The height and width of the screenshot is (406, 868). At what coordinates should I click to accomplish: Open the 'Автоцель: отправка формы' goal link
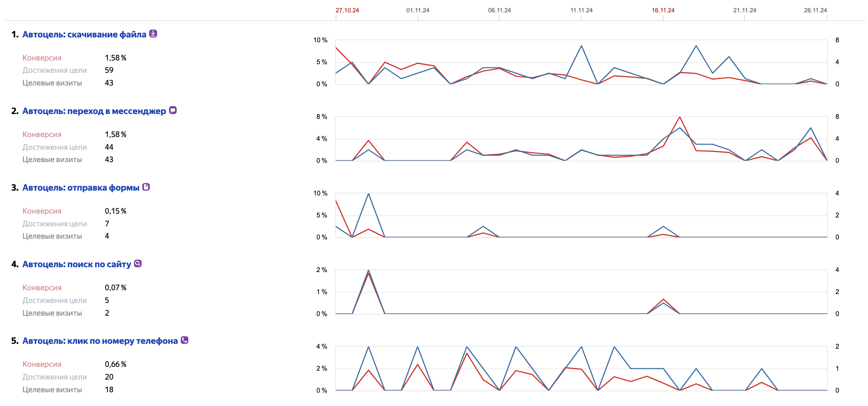81,188
